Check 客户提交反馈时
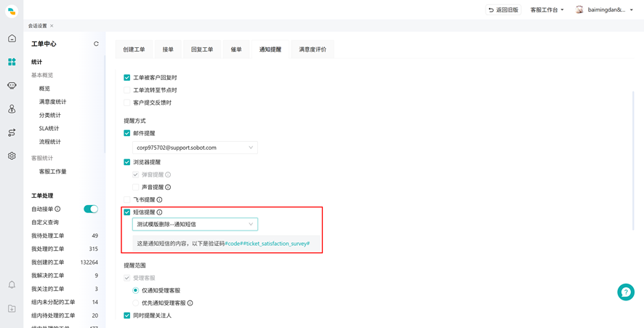Viewport: 644px width, 328px height. click(127, 103)
